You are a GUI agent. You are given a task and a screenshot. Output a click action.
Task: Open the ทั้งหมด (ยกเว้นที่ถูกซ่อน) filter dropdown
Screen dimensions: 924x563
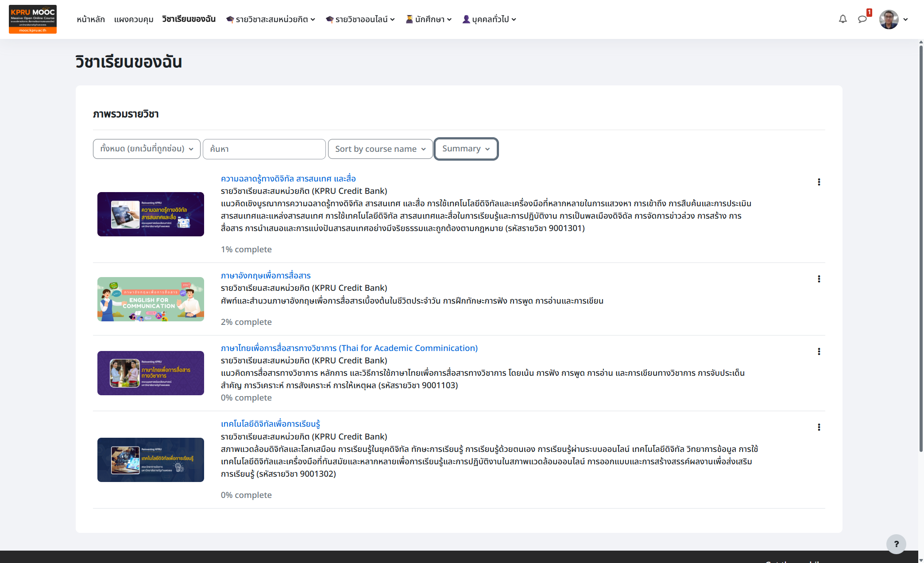[147, 149]
